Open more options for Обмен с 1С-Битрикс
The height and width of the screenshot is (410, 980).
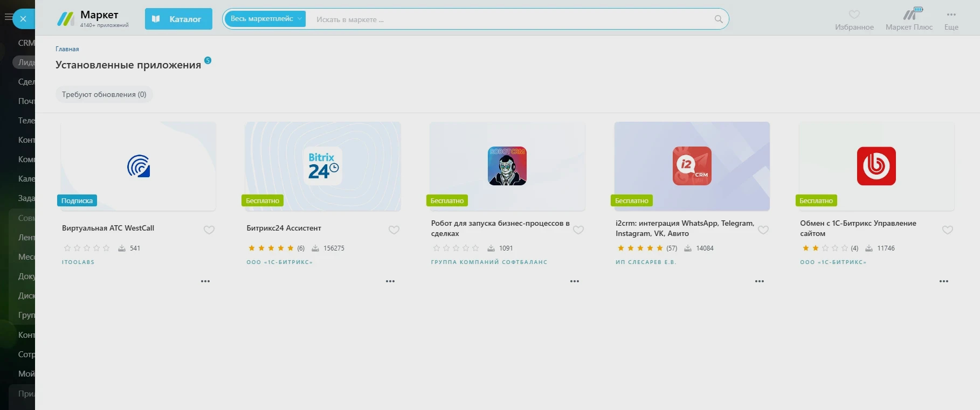tap(944, 281)
